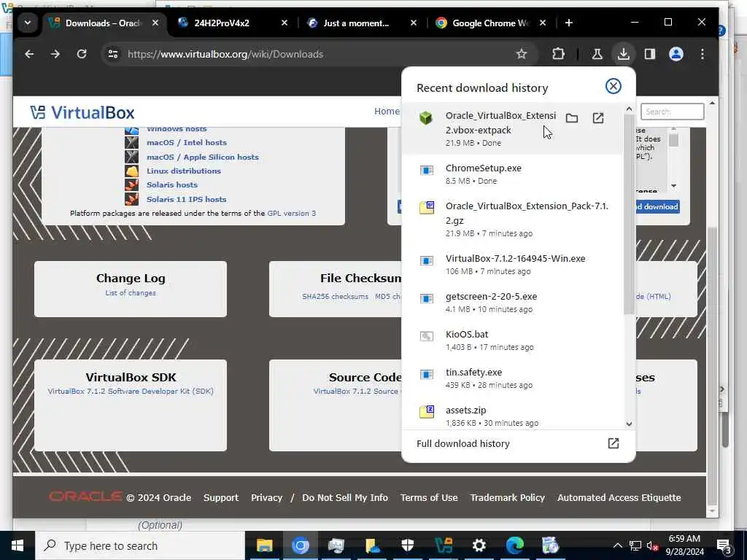The image size is (747, 560).
Task: Open the Full download history page
Action: [x=519, y=444]
